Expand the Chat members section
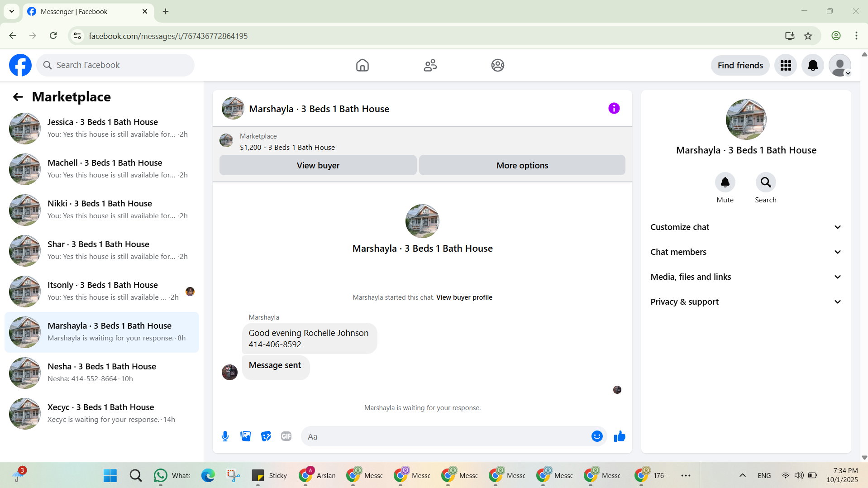The image size is (868, 488). click(x=746, y=252)
